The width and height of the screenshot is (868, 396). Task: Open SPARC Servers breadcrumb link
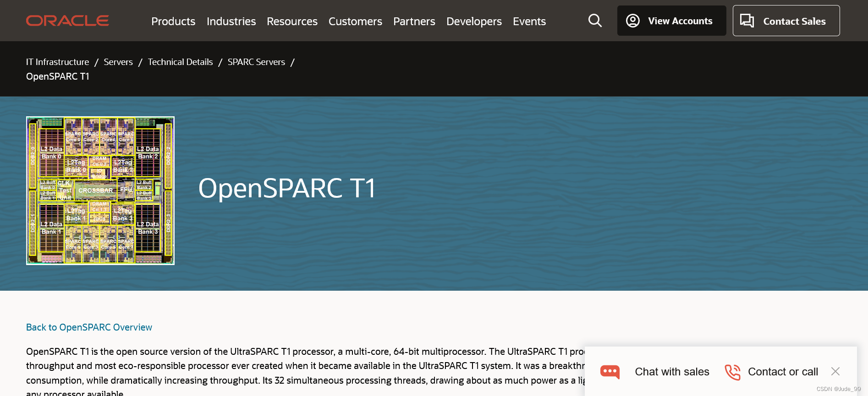pyautogui.click(x=256, y=62)
